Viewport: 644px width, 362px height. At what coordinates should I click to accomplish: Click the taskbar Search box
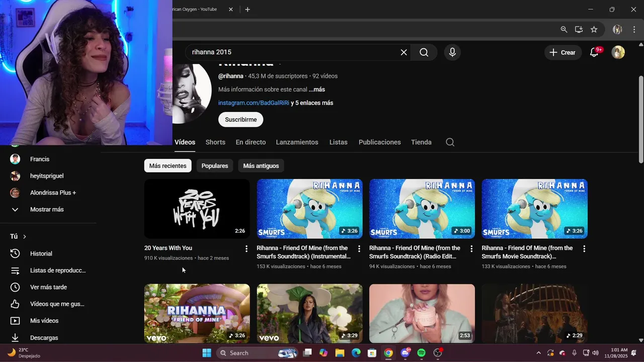(x=258, y=353)
